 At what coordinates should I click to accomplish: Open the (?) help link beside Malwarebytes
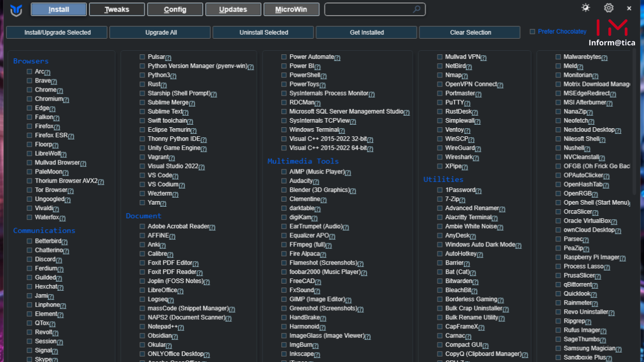[604, 58]
